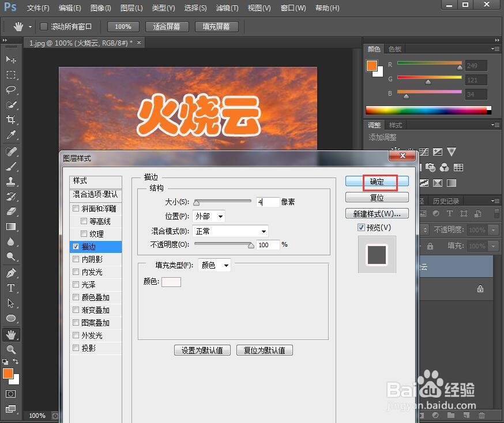Viewport: 504px width, 423px height.
Task: Open 位置 position dropdown
Action: coord(209,216)
